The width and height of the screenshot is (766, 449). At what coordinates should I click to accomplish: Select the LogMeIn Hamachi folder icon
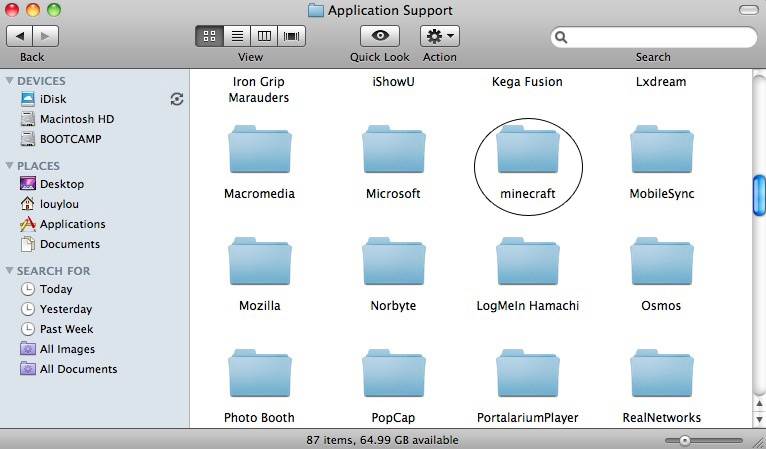[x=528, y=261]
